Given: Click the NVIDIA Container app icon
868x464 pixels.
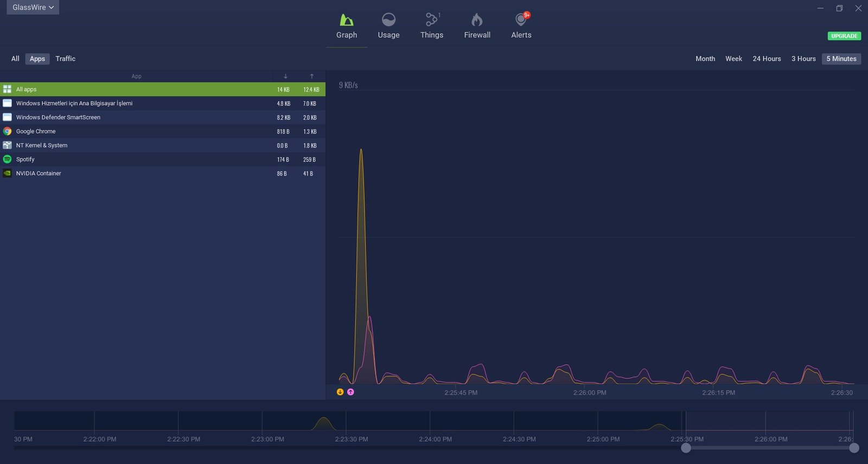Looking at the screenshot, I should [7, 173].
